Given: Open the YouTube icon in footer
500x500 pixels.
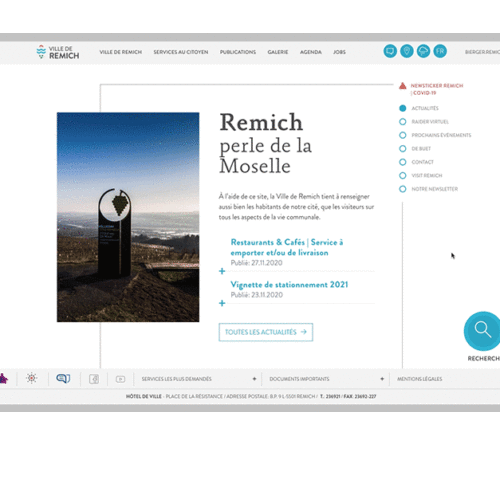Looking at the screenshot, I should pos(120,379).
